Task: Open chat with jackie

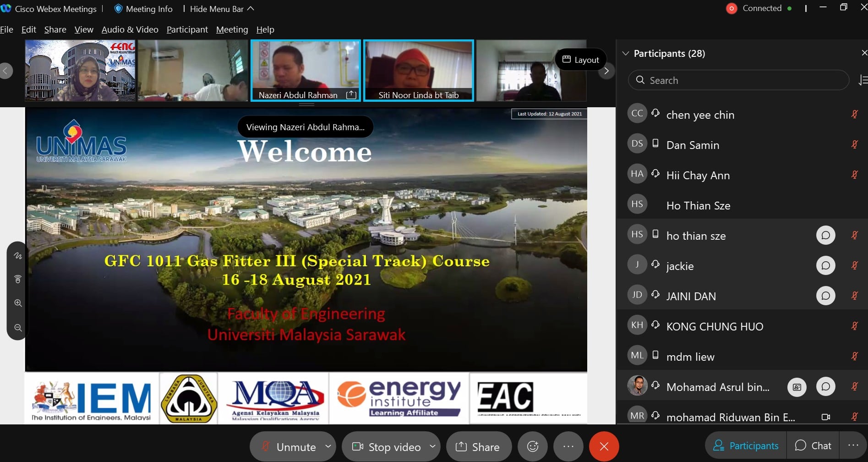Action: [x=826, y=266]
